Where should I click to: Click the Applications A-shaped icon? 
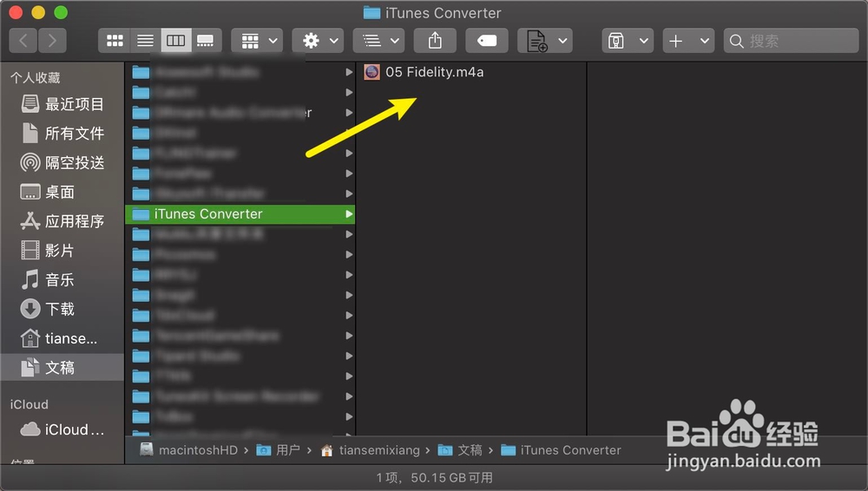(30, 221)
